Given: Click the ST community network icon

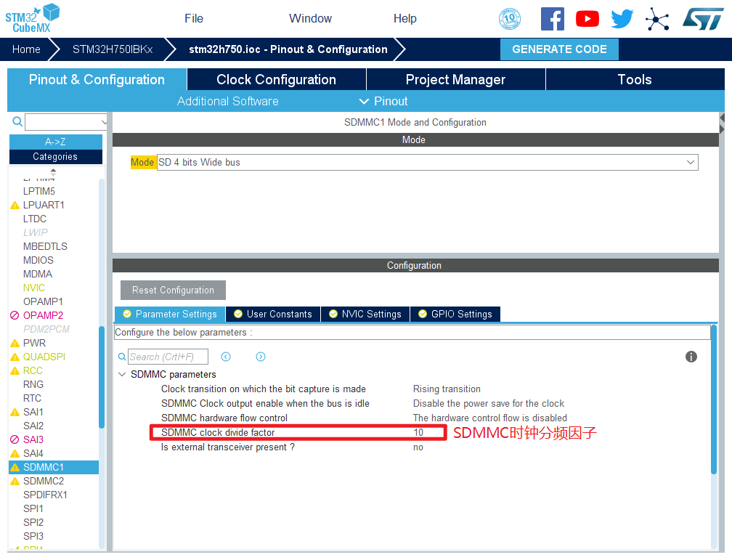Looking at the screenshot, I should click(x=657, y=19).
